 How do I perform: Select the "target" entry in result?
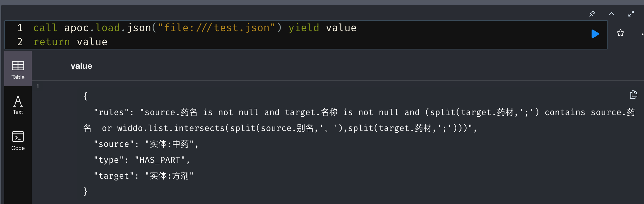[x=144, y=176]
